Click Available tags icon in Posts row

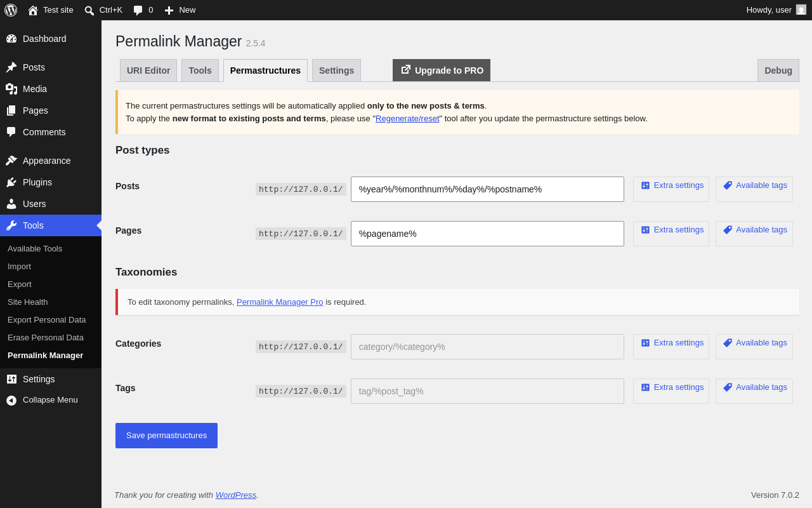coord(728,185)
